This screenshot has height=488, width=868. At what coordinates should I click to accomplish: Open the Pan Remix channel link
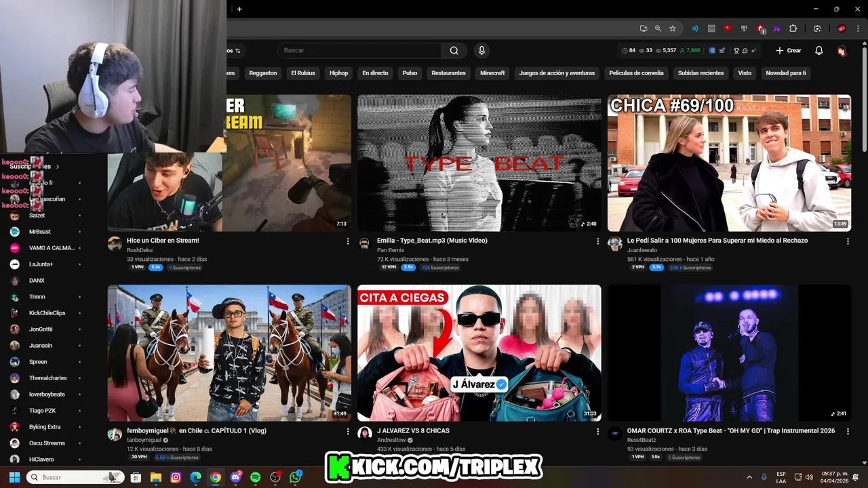tap(391, 250)
